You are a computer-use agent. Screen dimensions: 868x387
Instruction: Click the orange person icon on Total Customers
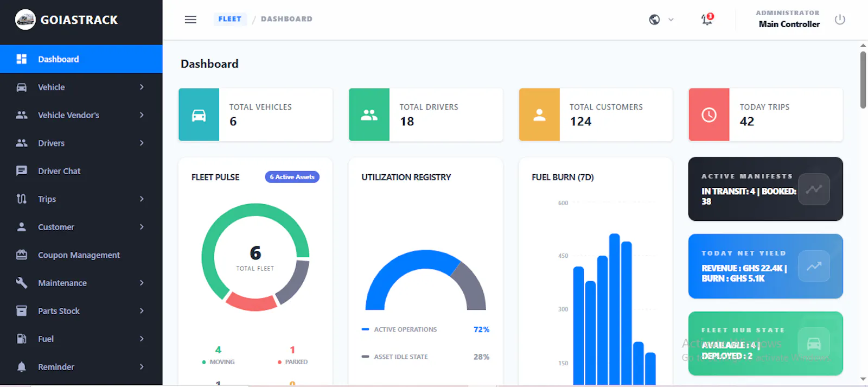(539, 115)
